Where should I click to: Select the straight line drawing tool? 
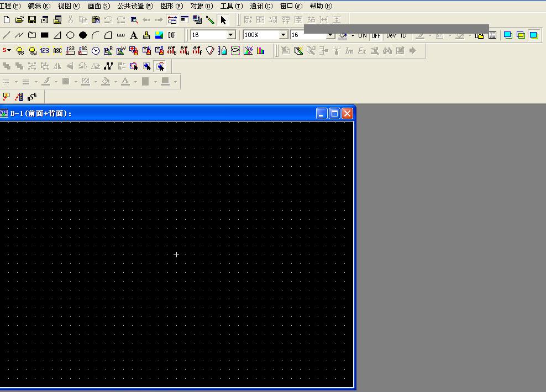(6, 35)
